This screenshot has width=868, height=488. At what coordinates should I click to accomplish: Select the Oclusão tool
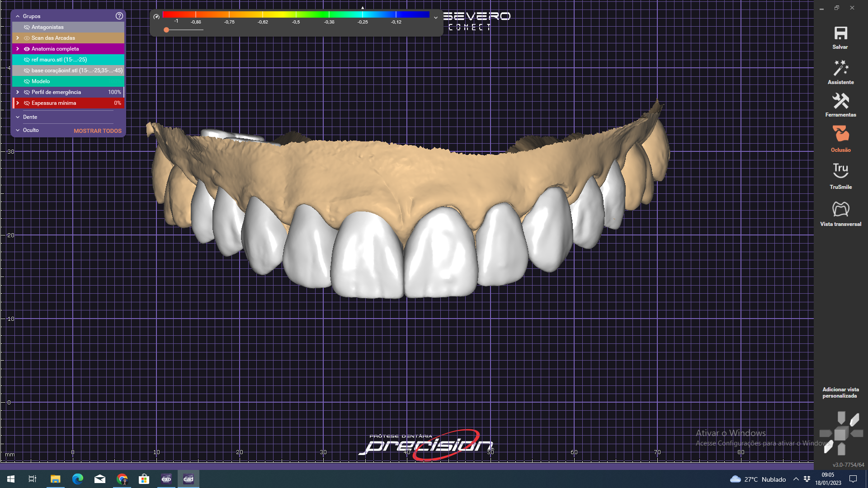[840, 135]
